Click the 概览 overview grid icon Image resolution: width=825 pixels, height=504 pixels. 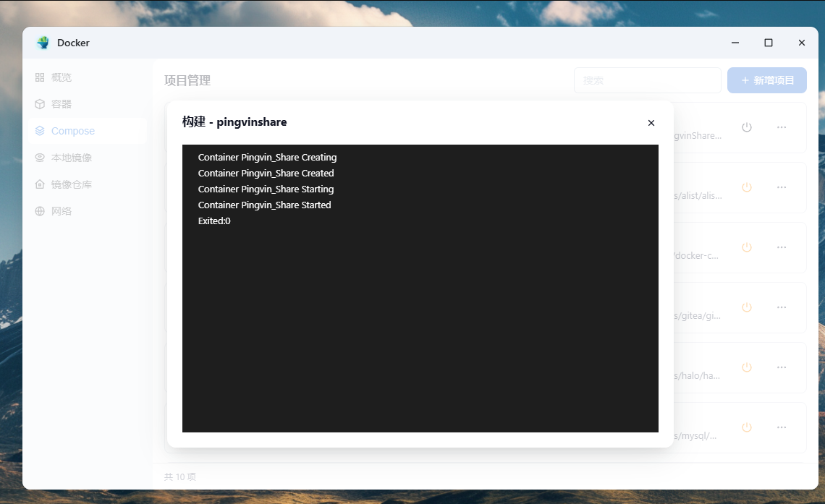[40, 77]
